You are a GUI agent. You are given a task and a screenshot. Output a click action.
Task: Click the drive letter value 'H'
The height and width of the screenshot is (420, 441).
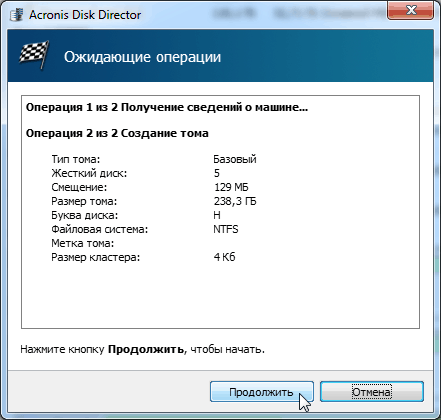[217, 215]
